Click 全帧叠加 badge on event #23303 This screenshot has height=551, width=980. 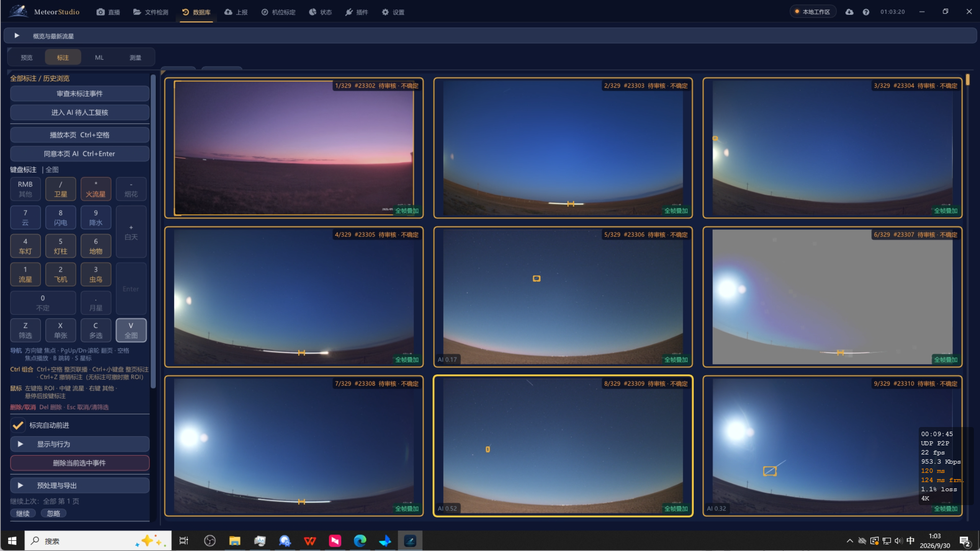point(676,211)
